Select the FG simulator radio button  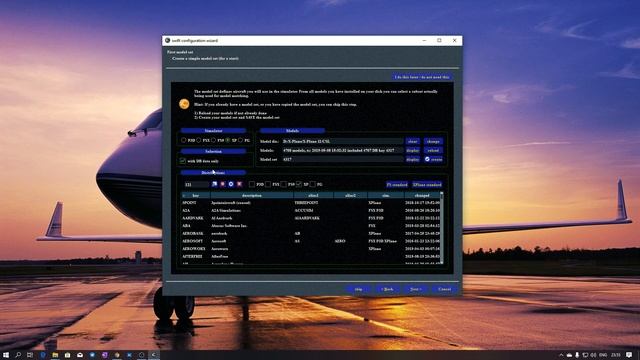pos(241,140)
